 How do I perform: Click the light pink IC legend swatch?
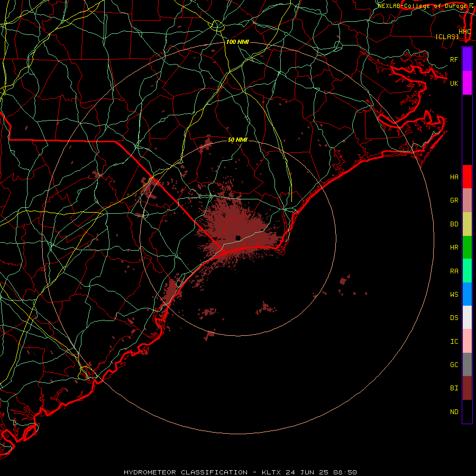467,341
